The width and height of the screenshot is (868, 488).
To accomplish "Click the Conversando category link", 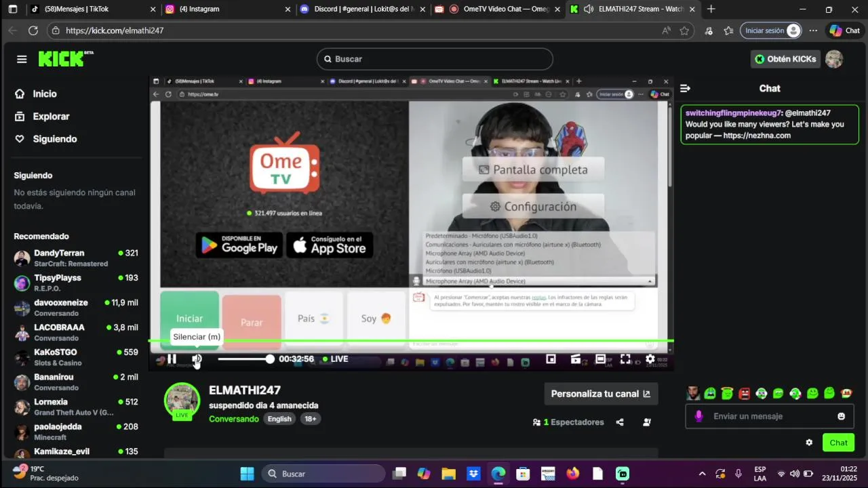I will pos(234,419).
